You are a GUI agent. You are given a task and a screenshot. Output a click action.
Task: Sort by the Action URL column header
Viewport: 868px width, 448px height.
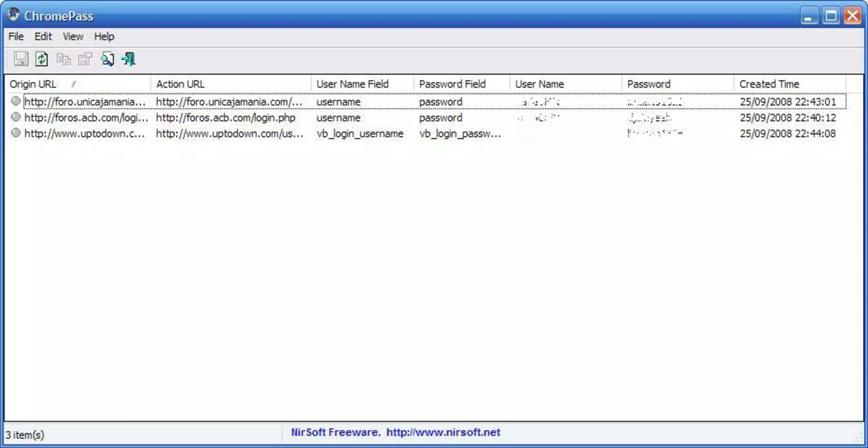click(x=231, y=84)
